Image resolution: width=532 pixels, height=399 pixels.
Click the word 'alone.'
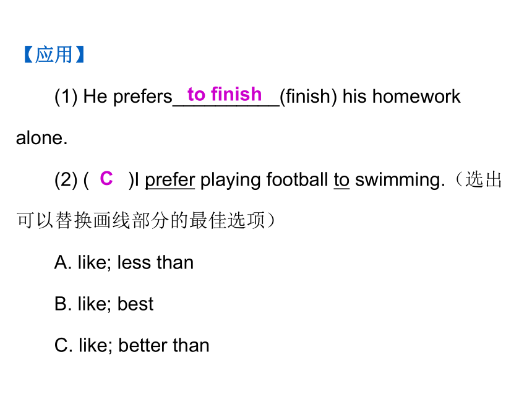(41, 138)
